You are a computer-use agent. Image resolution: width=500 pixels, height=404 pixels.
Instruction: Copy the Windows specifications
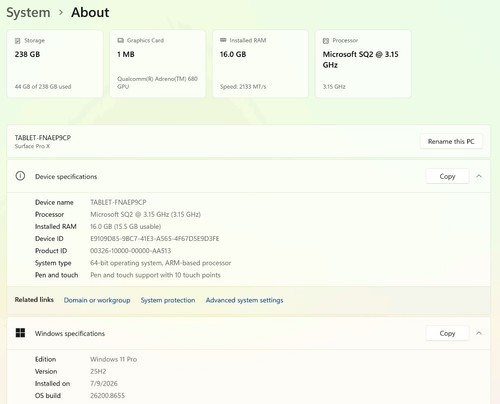[447, 333]
